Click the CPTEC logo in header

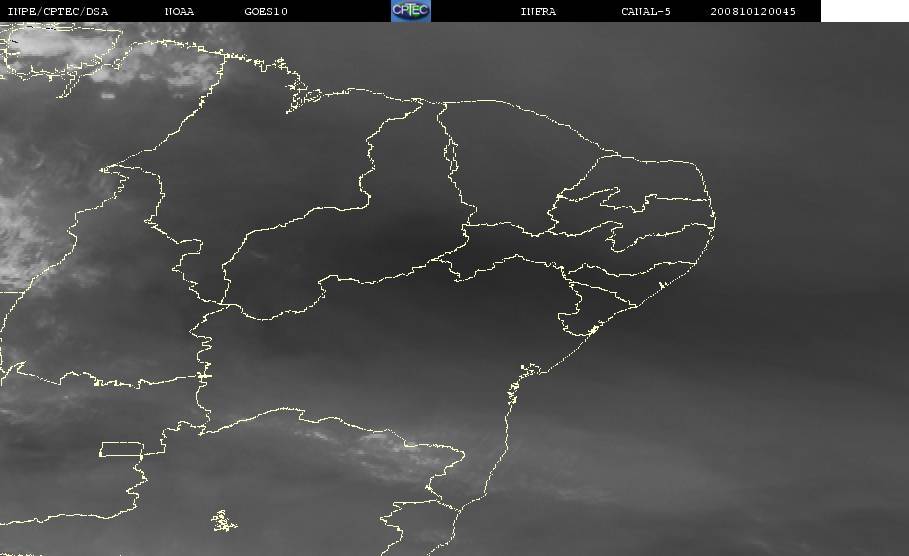(x=411, y=11)
